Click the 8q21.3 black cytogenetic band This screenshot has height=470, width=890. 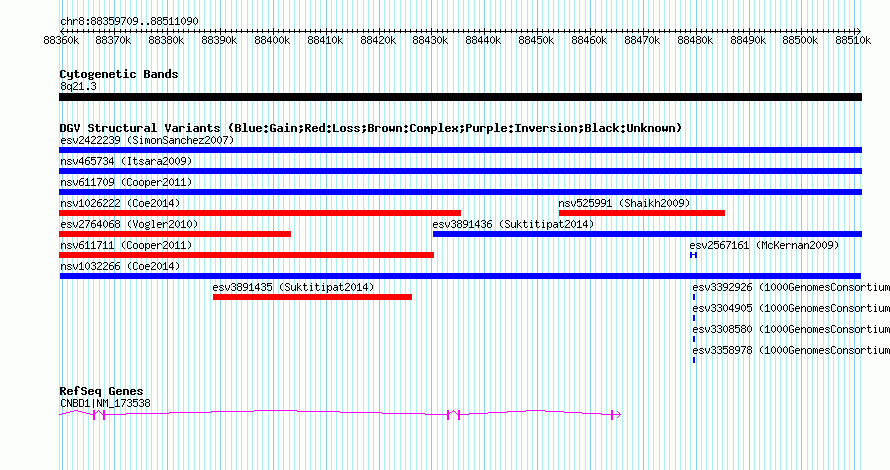[460, 97]
